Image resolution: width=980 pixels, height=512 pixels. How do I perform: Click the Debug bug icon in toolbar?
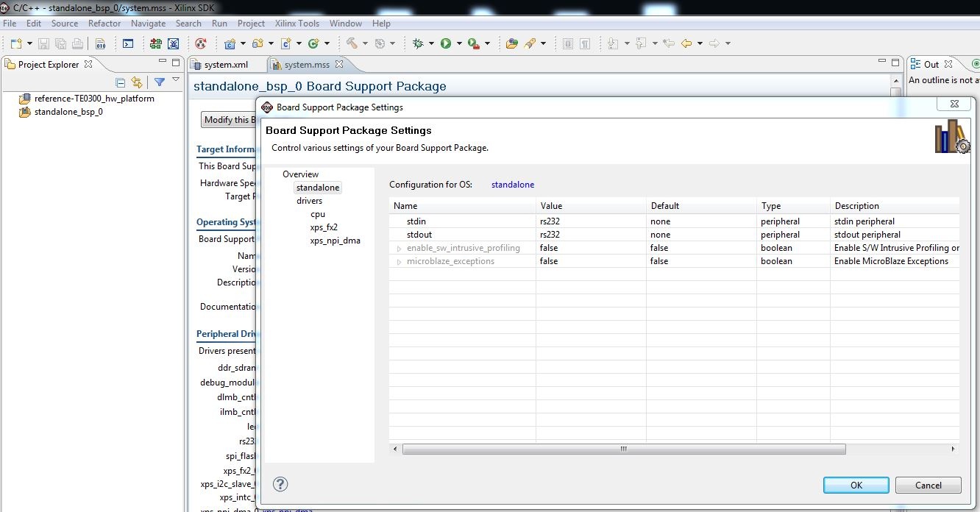pos(418,43)
